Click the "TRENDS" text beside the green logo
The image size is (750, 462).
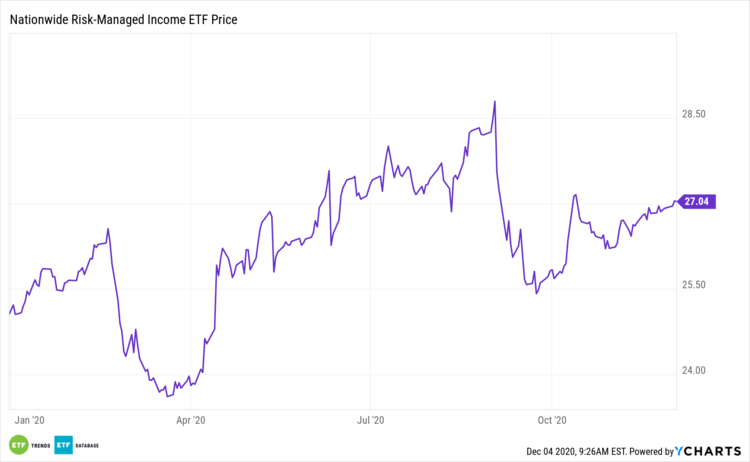coord(40,445)
